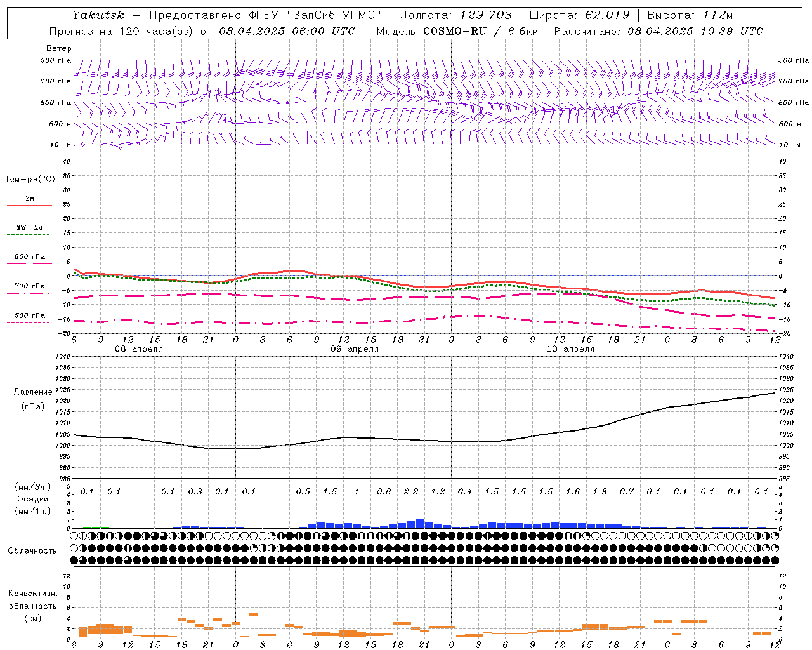812x650 pixels.
Task: Select the Td 2м dew point legend entry
Action: (30, 227)
